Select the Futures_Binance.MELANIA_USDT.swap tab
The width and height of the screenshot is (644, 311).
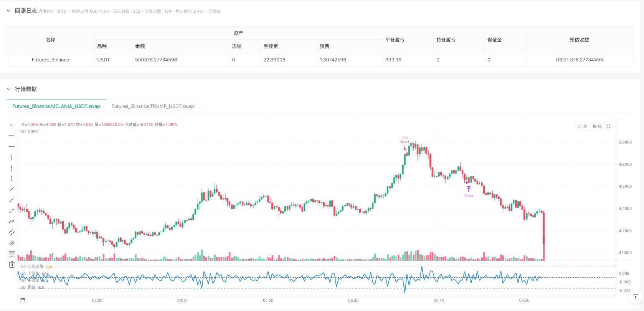[x=56, y=106]
